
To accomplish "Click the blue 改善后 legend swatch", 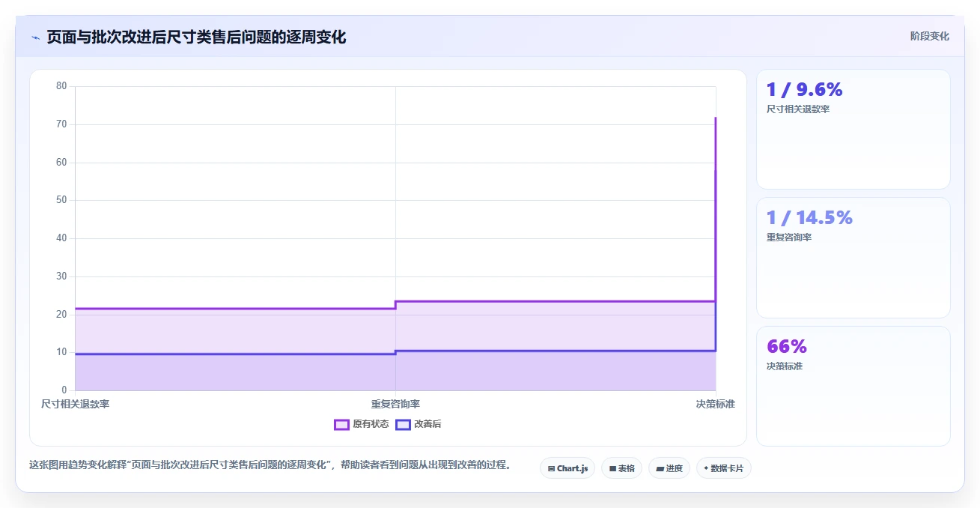I will coord(403,424).
